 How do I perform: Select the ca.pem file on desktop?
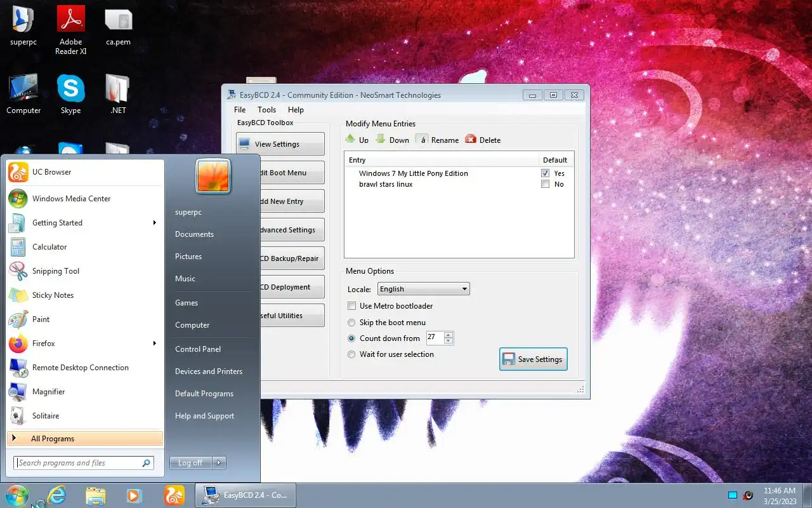[118, 28]
